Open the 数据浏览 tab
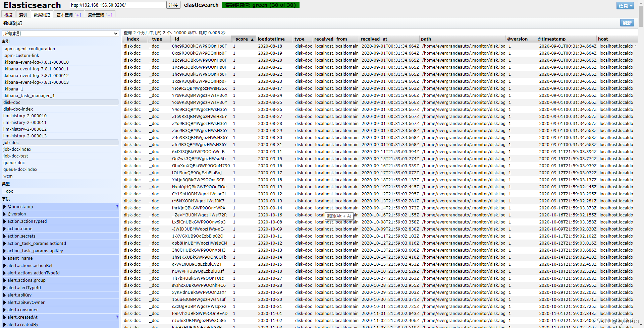The height and width of the screenshot is (328, 644). click(42, 15)
